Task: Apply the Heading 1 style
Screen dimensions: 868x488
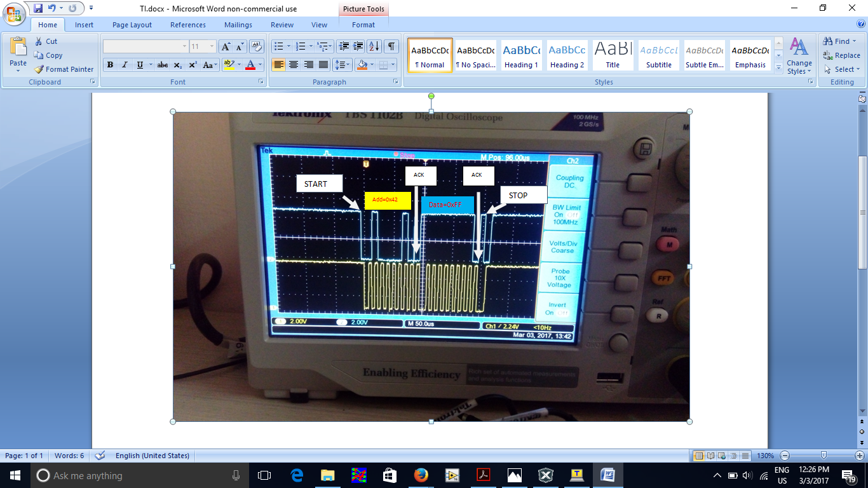Action: [x=521, y=55]
